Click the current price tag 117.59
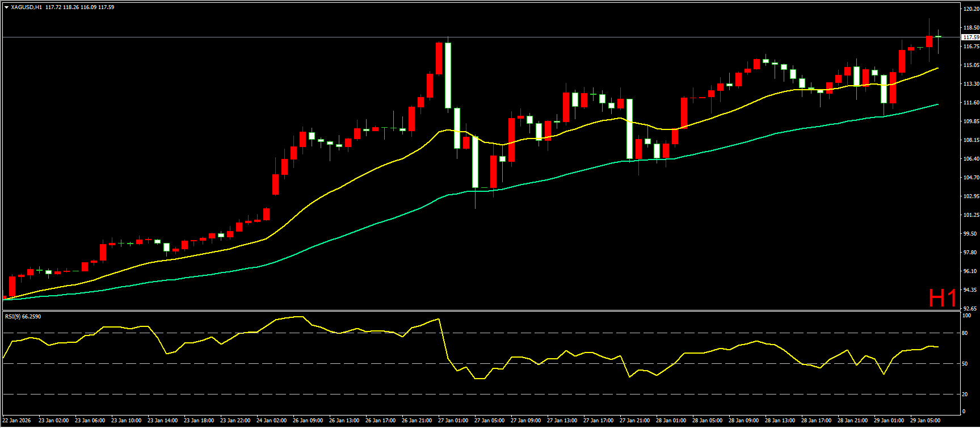Image resolution: width=980 pixels, height=428 pixels. point(971,37)
